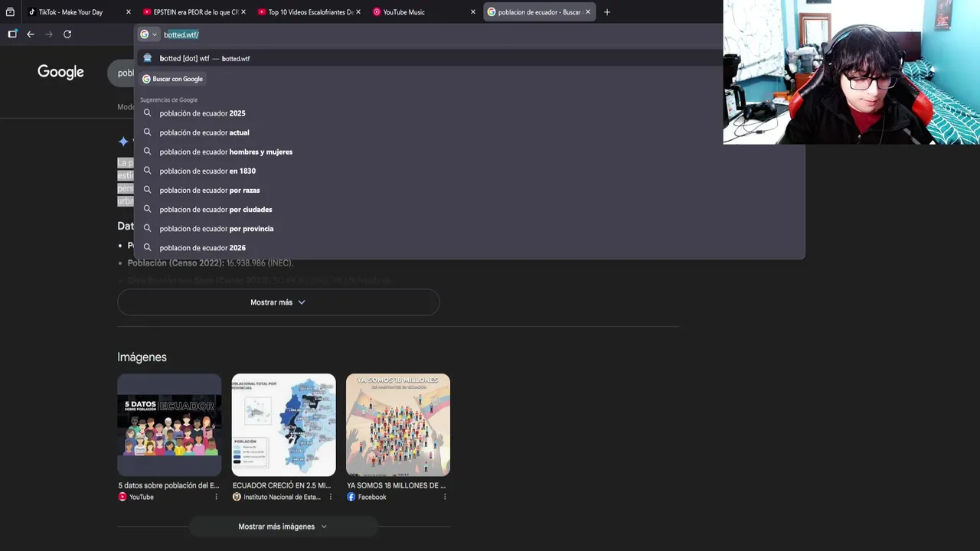Open the tab search icon in the tab strip
The width and height of the screenshot is (980, 551).
9,12
